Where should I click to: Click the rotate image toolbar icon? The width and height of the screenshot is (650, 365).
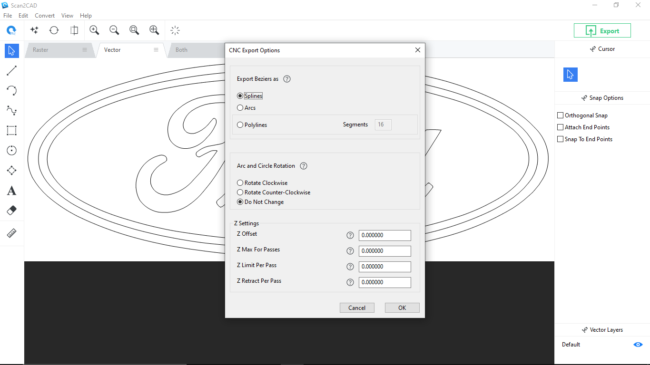click(54, 30)
